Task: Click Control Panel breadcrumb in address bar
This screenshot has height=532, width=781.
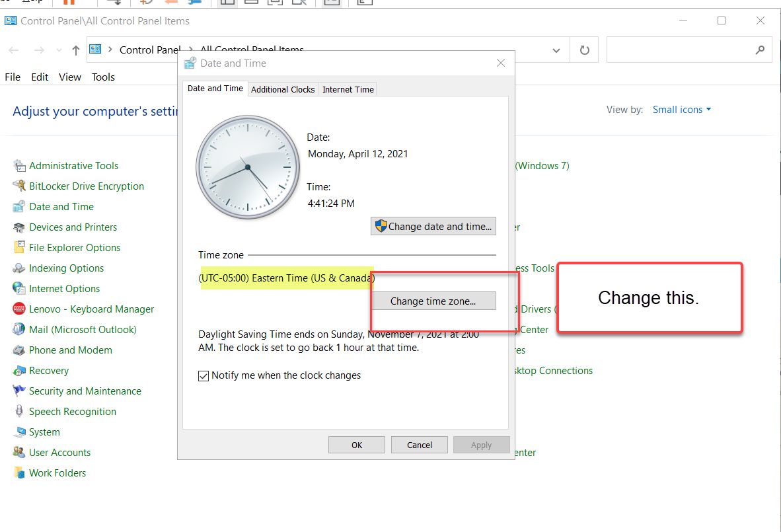Action: (149, 50)
